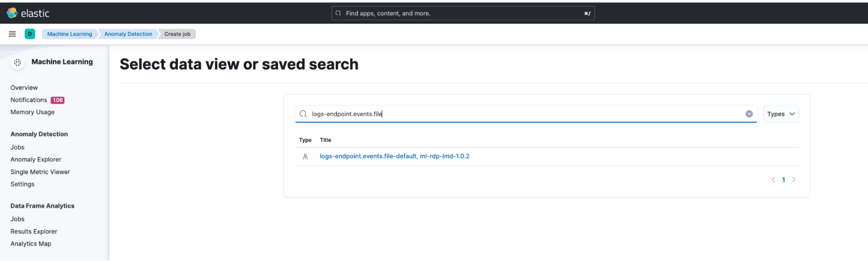Image resolution: width=868 pixels, height=261 pixels.
Task: Go to next results page arrow
Action: pos(794,180)
